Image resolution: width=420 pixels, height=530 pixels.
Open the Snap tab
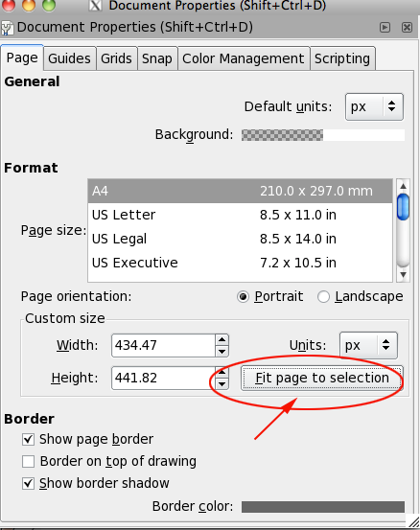(157, 58)
